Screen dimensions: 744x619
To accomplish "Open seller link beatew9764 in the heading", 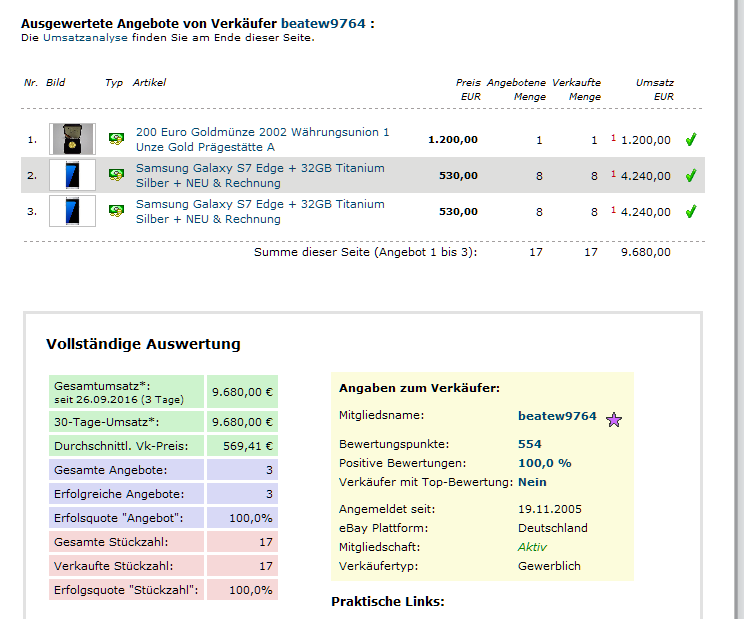I will pyautogui.click(x=323, y=23).
